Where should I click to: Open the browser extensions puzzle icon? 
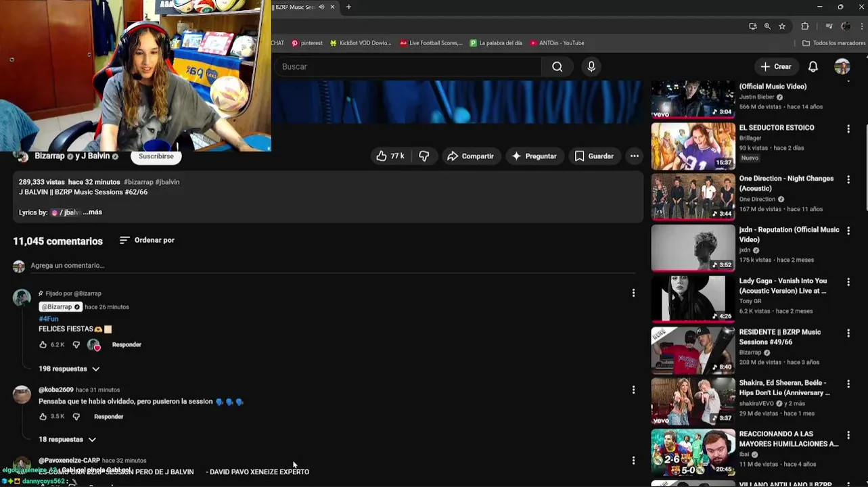[x=805, y=26]
